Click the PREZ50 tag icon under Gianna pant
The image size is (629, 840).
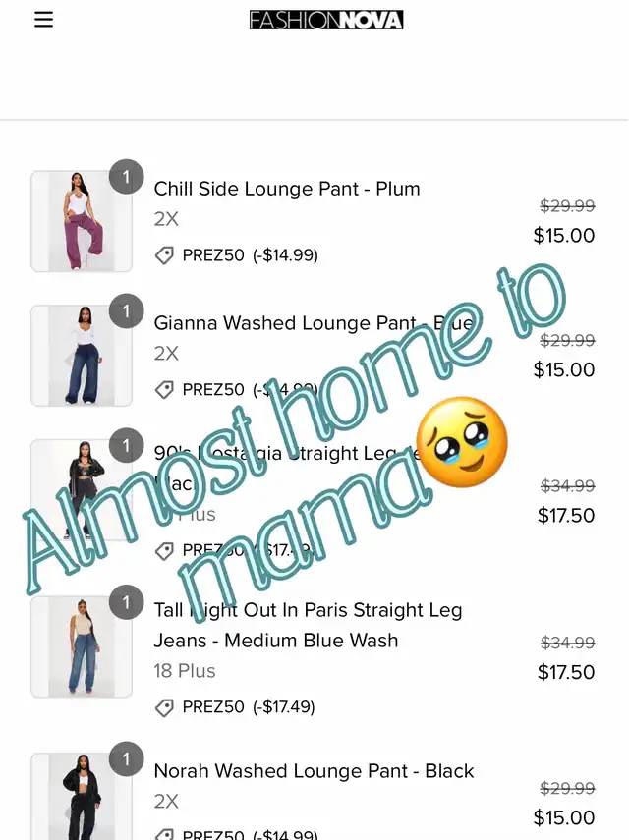pyautogui.click(x=164, y=390)
